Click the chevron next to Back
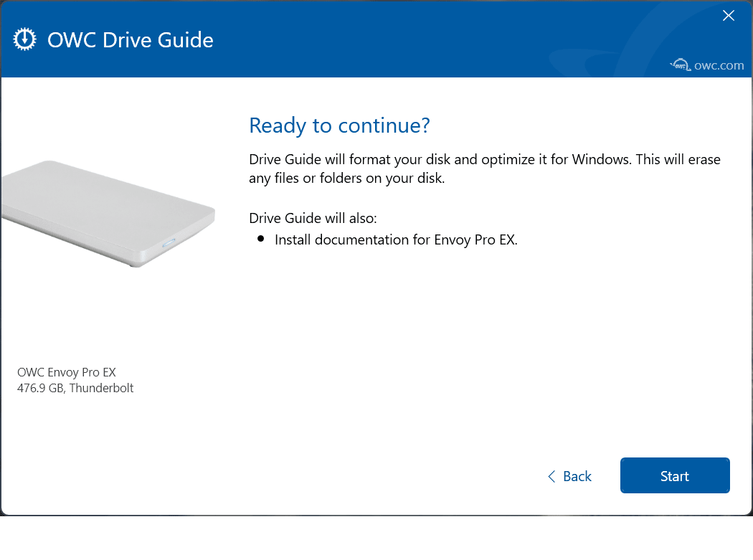Viewport: 753px width, 560px height. [x=551, y=476]
